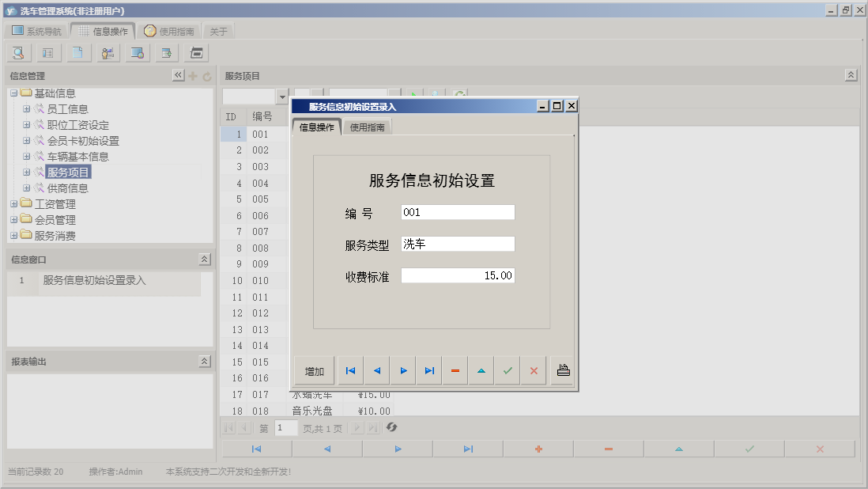
Task: Expand the 会员管理 folder
Action: (x=14, y=220)
